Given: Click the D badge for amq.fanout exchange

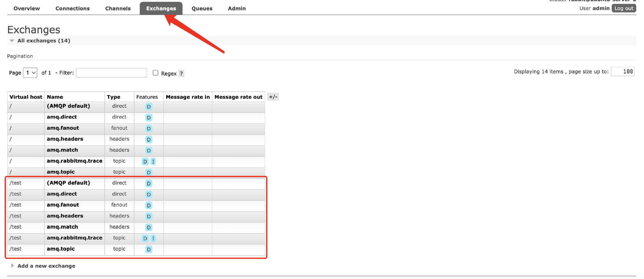Looking at the screenshot, I should (149, 128).
